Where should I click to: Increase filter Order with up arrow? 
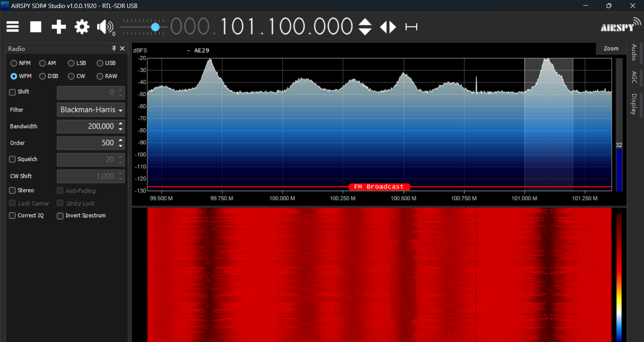coord(121,140)
